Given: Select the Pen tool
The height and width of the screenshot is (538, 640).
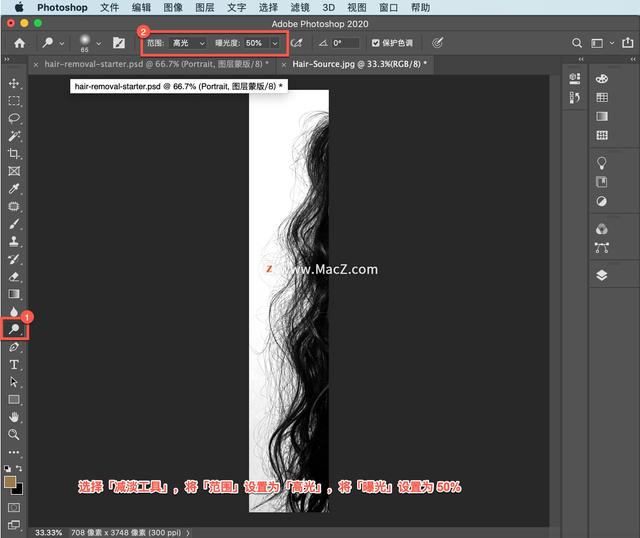Looking at the screenshot, I should coord(14,347).
